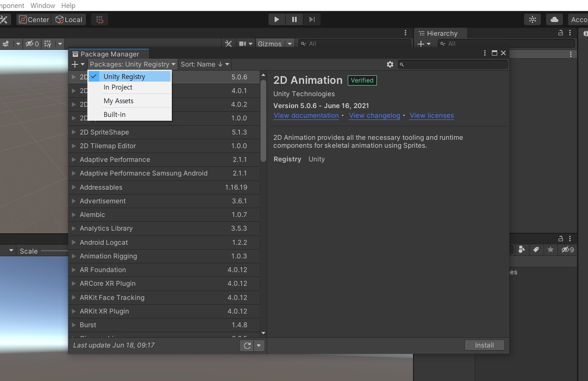Select the Android Logcat package
588x381 pixels.
click(164, 243)
